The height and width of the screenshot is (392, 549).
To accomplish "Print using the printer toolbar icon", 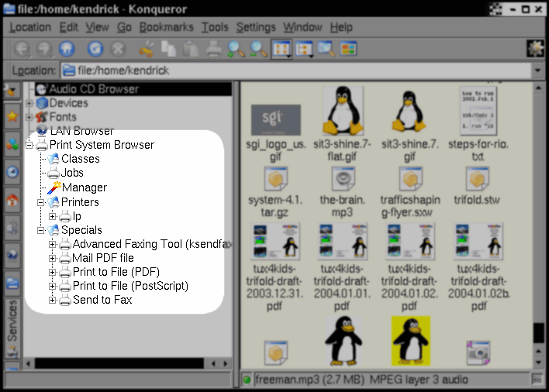I will 213,49.
